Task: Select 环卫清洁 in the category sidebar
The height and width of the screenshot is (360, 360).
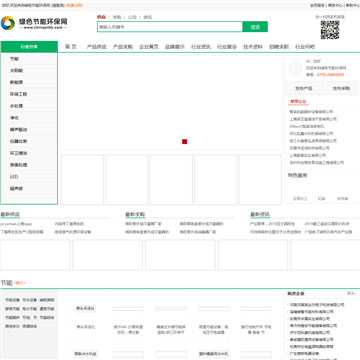Action: pyautogui.click(x=18, y=153)
